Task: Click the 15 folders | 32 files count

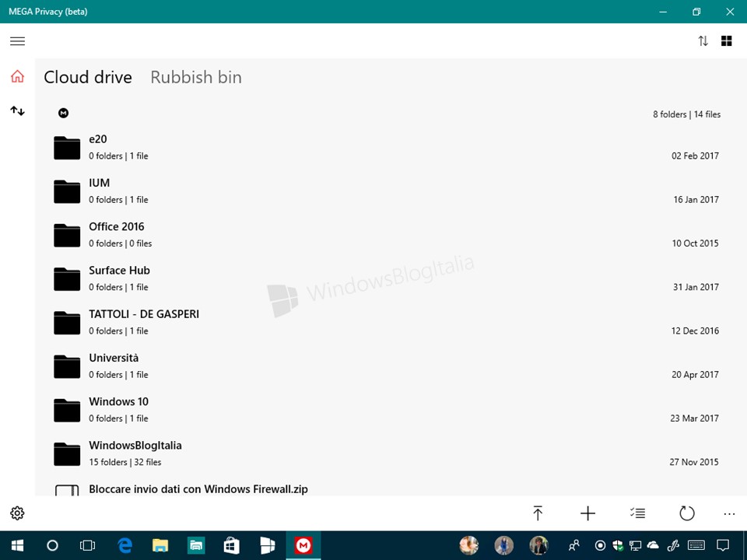Action: point(124,462)
